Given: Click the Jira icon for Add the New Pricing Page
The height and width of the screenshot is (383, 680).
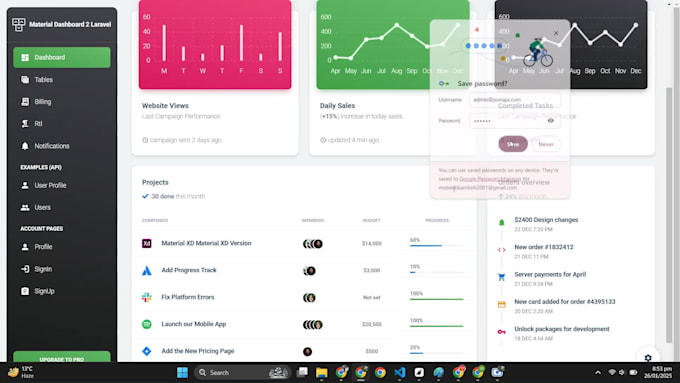Looking at the screenshot, I should (x=147, y=351).
